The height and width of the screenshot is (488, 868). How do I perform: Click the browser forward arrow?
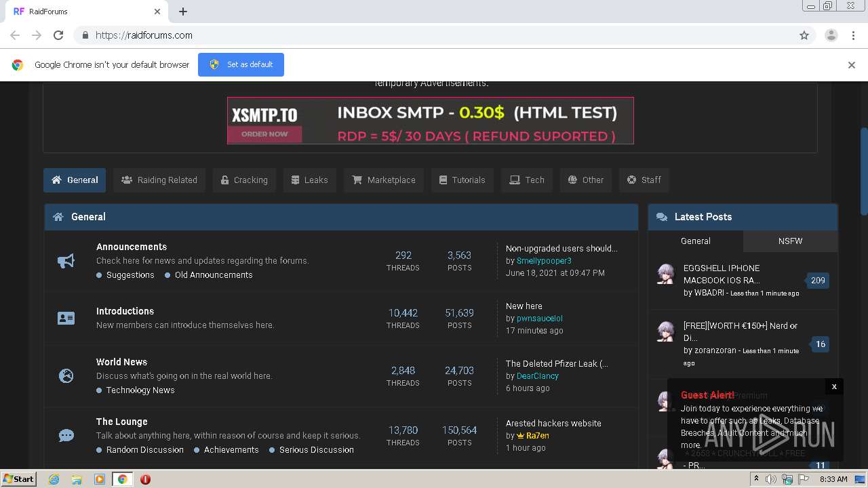(37, 35)
